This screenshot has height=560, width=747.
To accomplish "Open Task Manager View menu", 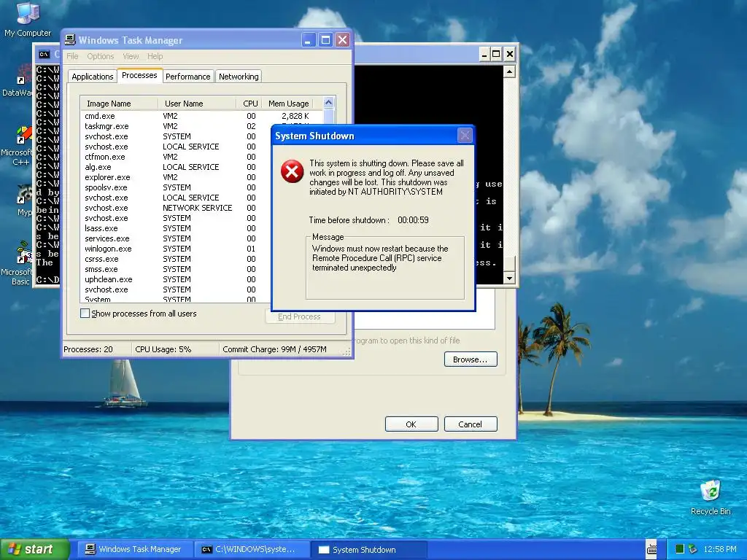I will pyautogui.click(x=131, y=56).
